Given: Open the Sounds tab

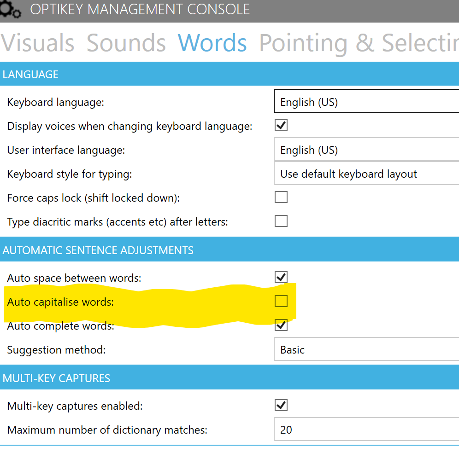Looking at the screenshot, I should pos(126,43).
